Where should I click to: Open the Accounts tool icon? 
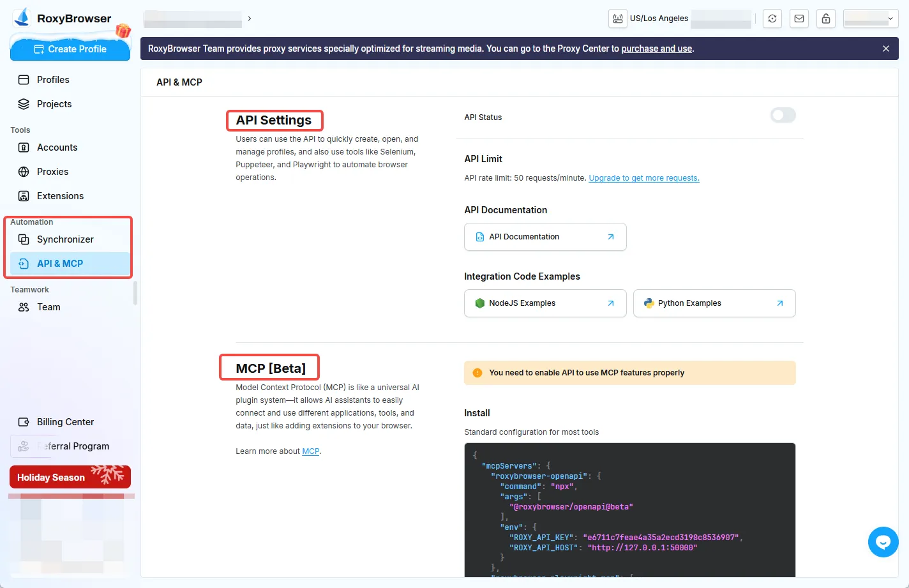point(24,147)
